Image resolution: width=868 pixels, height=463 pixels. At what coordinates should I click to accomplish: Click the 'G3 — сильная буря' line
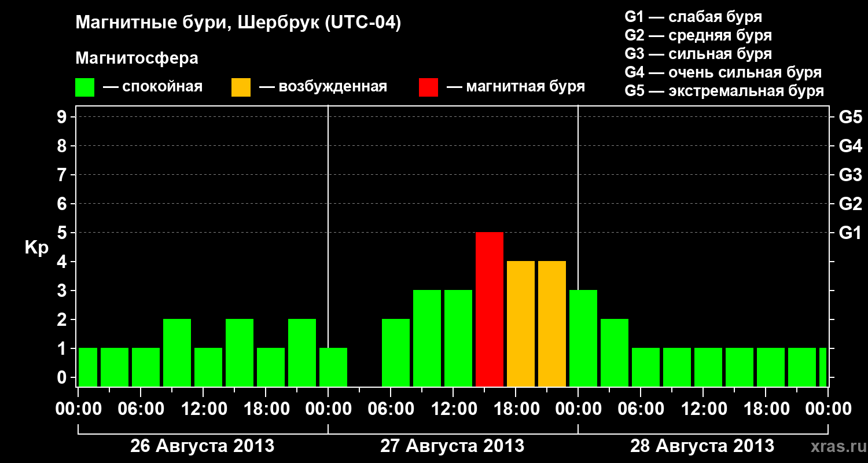[x=698, y=54]
